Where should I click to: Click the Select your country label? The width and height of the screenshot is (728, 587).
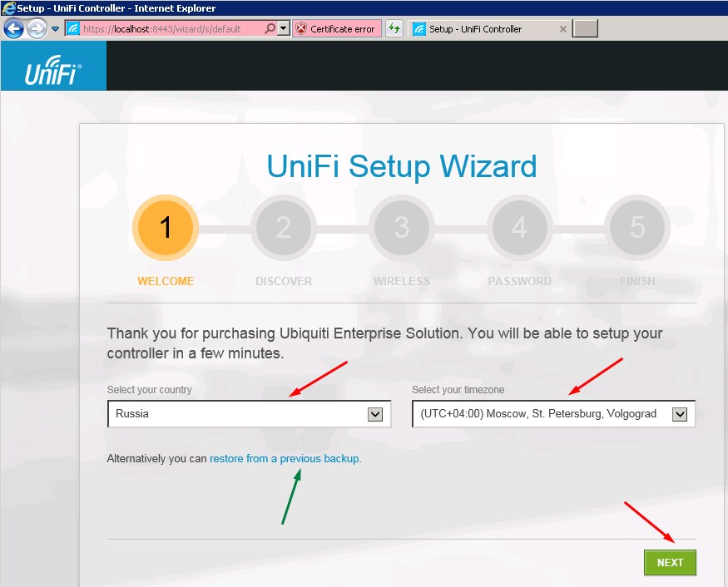point(150,390)
